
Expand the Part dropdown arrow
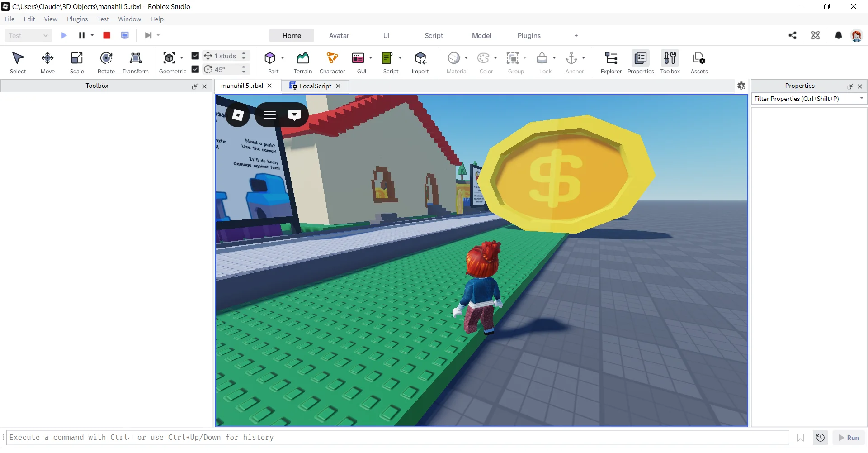tap(283, 58)
